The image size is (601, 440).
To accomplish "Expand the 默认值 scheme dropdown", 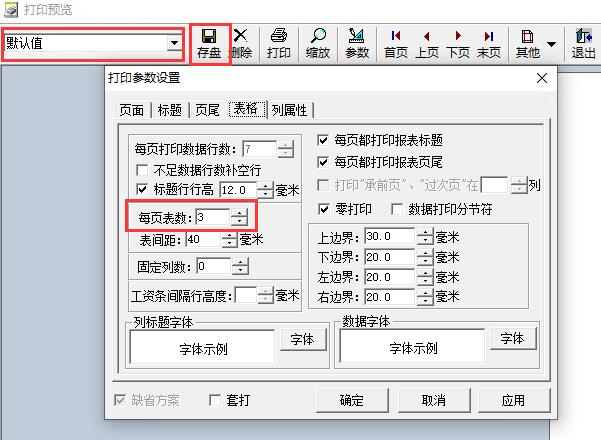I will pos(175,44).
